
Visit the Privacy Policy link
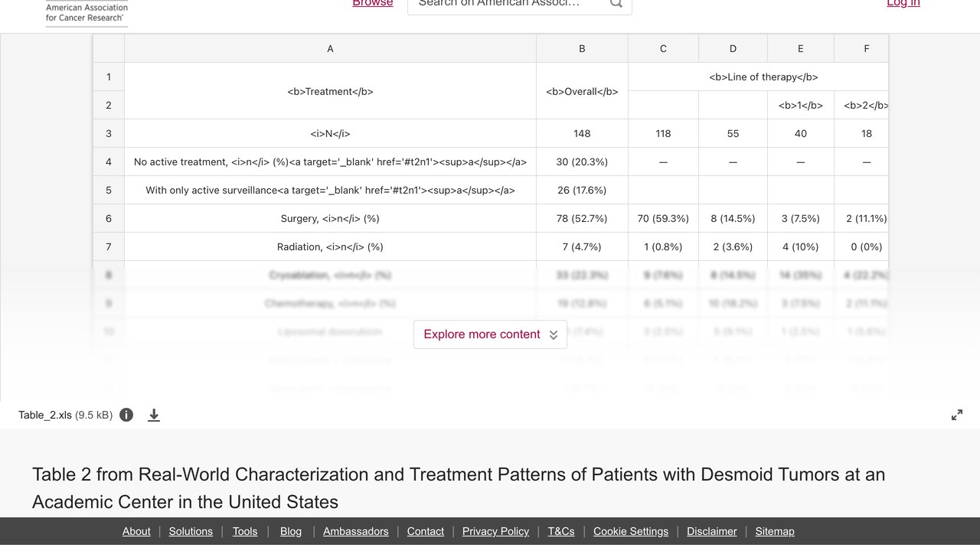click(x=495, y=531)
